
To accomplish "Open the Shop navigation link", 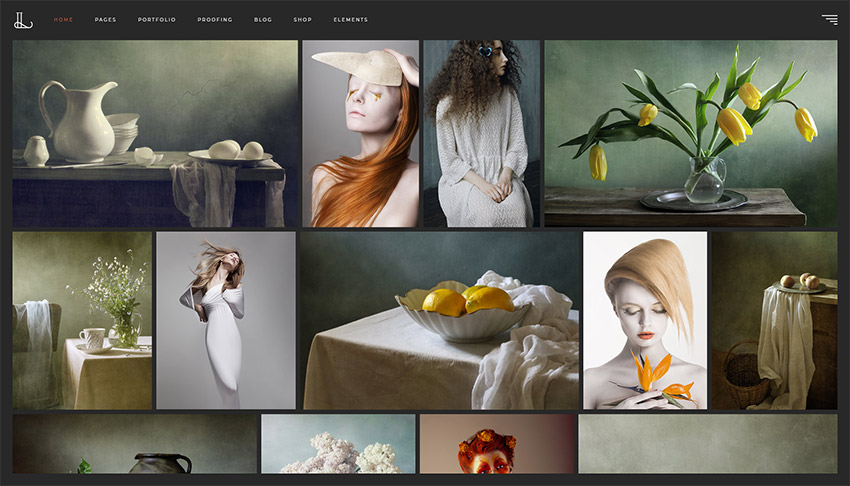I will click(303, 20).
